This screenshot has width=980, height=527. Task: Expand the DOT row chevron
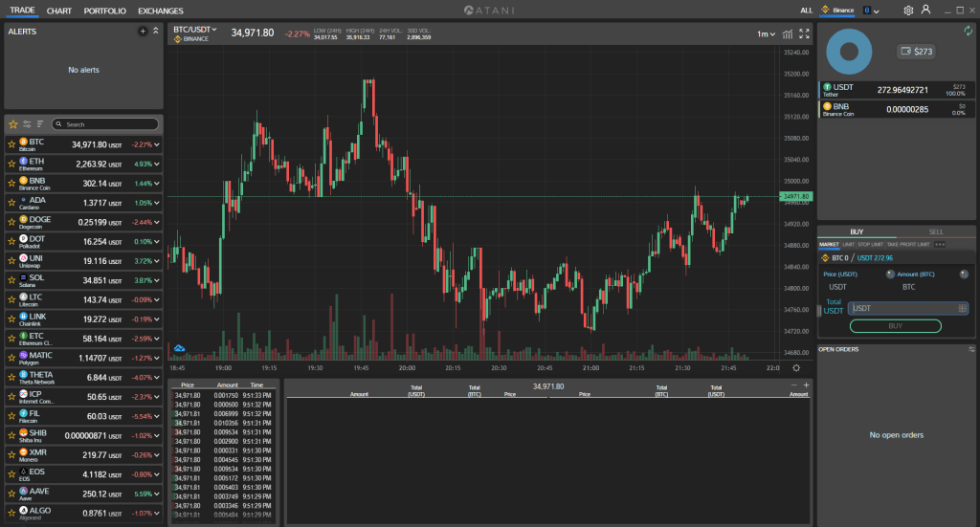(157, 242)
